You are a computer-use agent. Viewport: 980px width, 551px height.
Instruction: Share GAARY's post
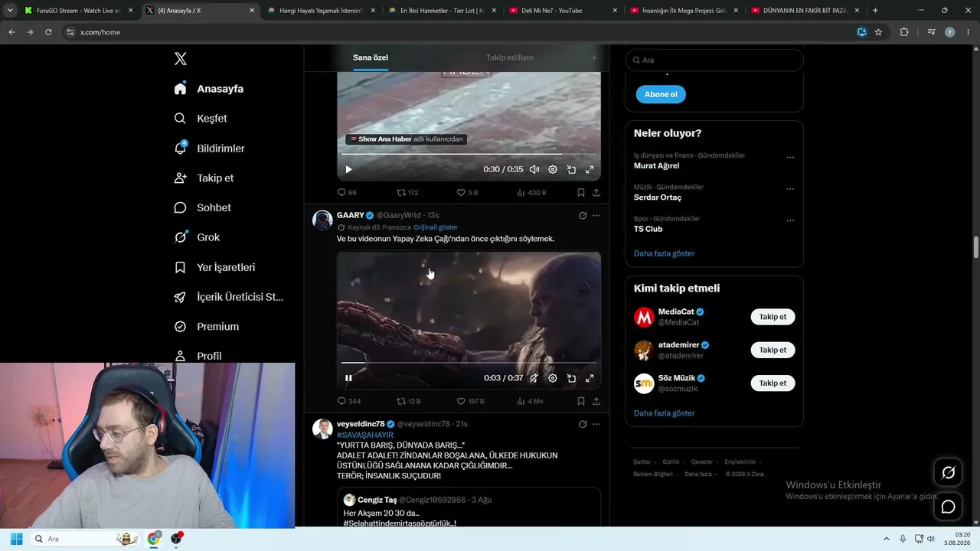pos(596,401)
